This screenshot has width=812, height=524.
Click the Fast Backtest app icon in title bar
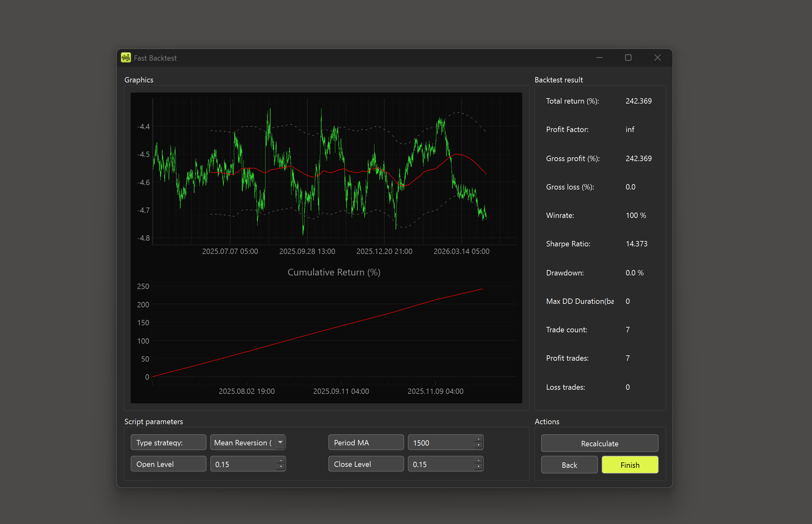(126, 58)
